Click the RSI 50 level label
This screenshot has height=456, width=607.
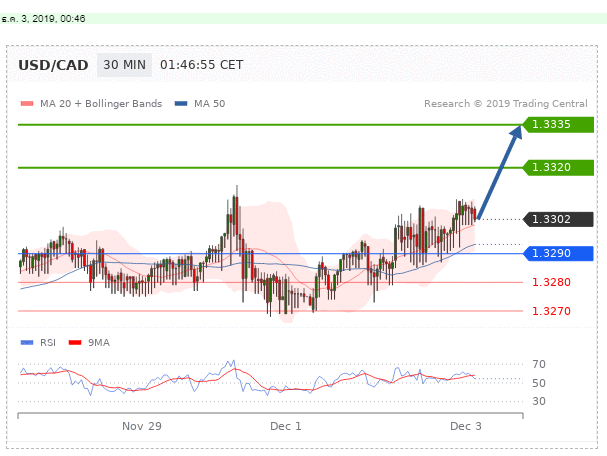pyautogui.click(x=539, y=383)
